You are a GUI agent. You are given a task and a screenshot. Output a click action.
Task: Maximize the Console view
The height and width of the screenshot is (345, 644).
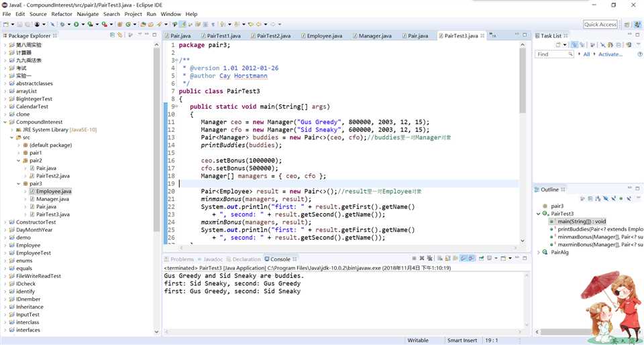525,258
